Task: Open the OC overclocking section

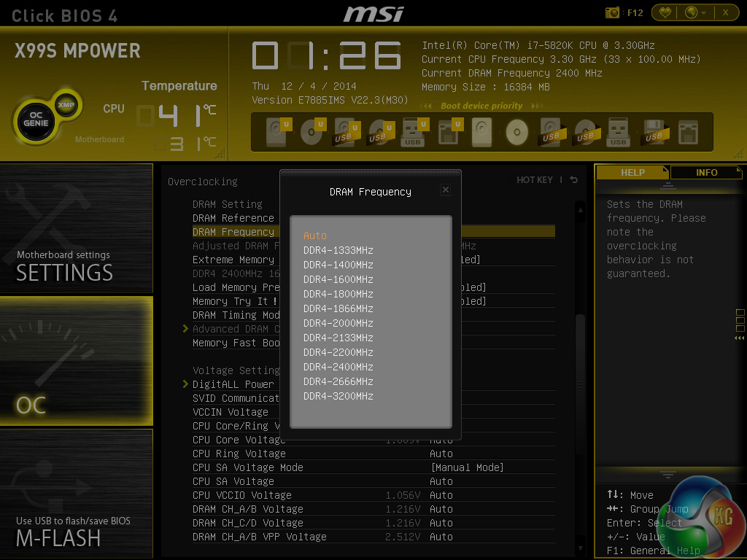Action: point(76,360)
